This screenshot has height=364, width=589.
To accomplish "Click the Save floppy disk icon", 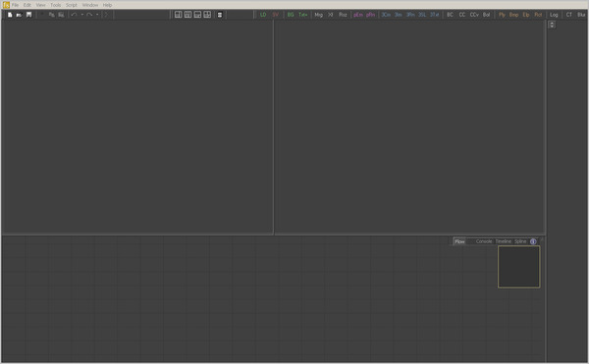I will pos(28,15).
